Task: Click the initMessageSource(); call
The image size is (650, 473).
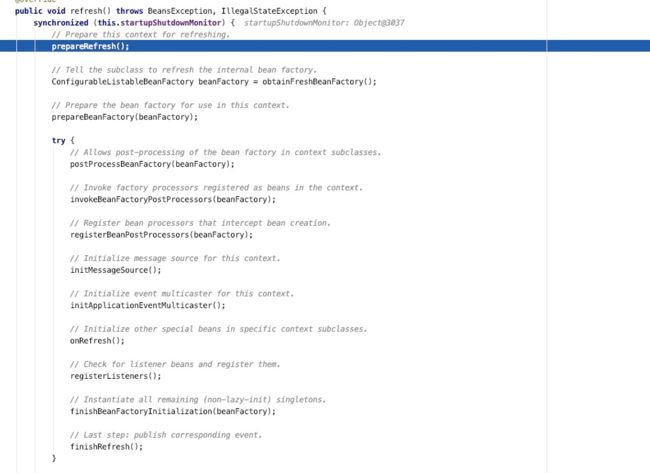Action: (116, 270)
